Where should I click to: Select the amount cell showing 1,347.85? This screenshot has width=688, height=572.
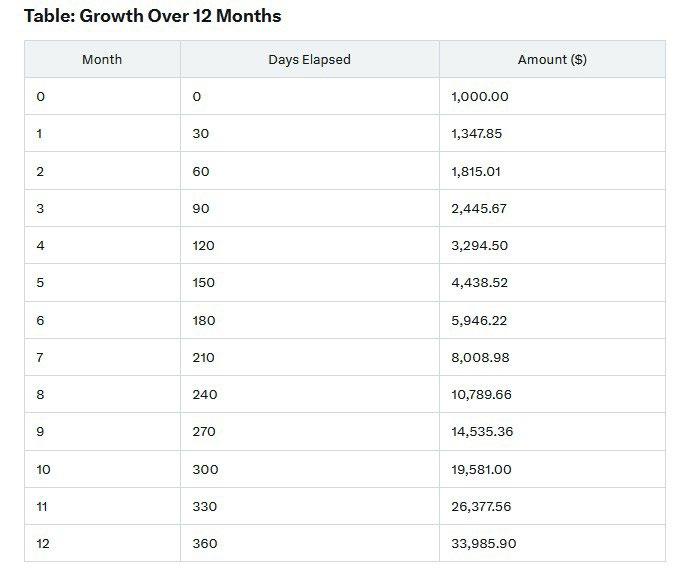480,134
